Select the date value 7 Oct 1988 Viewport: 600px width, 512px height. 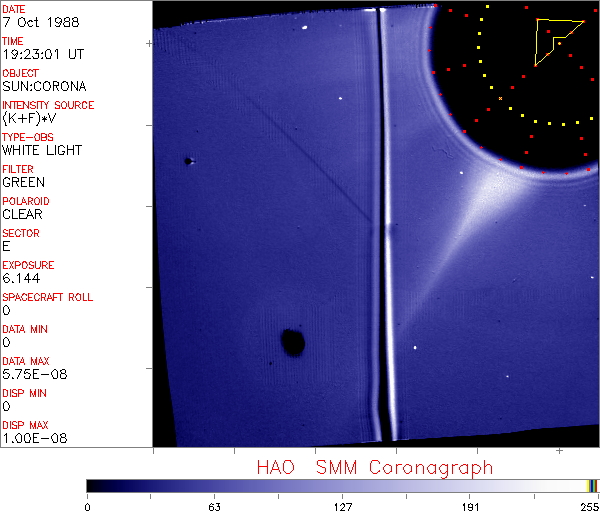[36, 23]
